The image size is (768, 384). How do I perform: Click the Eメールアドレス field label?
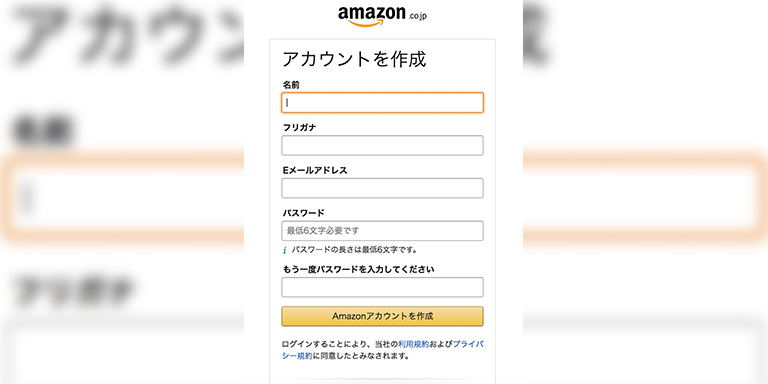pyautogui.click(x=315, y=170)
